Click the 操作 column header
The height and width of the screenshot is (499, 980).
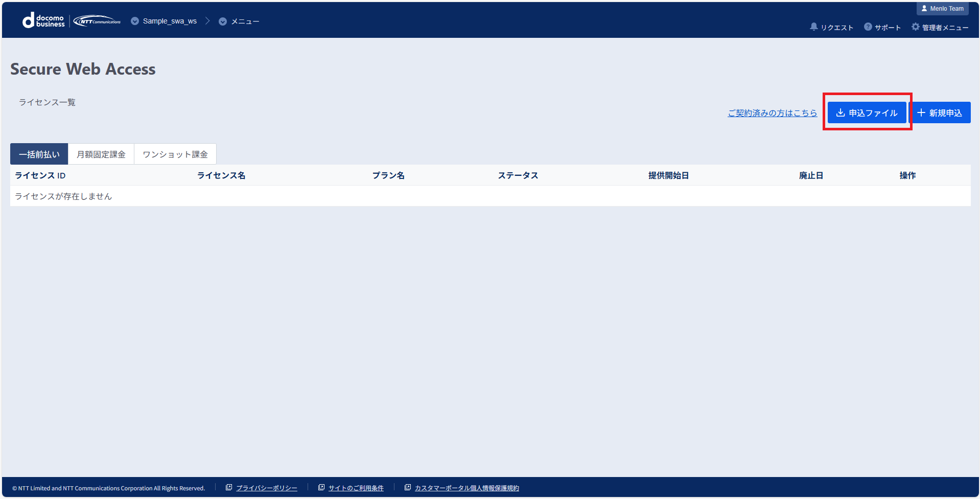click(907, 175)
